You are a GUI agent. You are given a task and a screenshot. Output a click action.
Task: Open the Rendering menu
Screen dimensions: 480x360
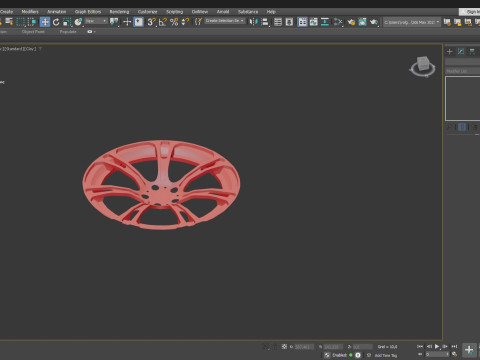coord(119,12)
